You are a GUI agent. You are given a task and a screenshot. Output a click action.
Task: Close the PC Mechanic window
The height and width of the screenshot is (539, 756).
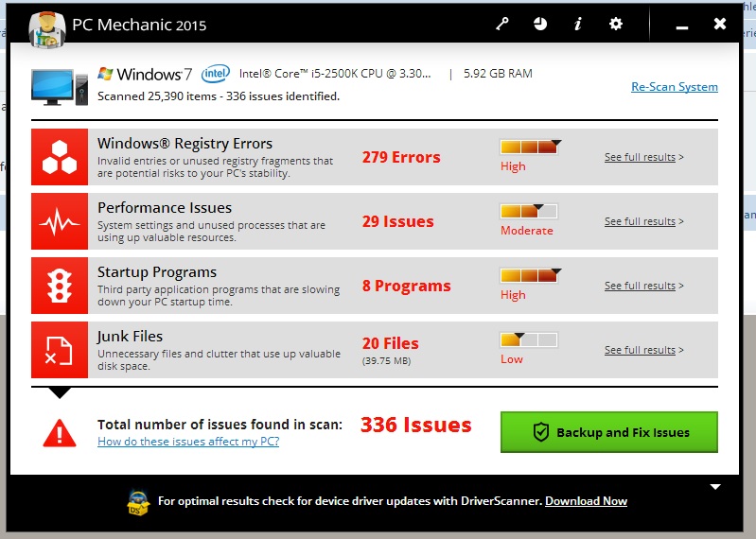coord(720,24)
